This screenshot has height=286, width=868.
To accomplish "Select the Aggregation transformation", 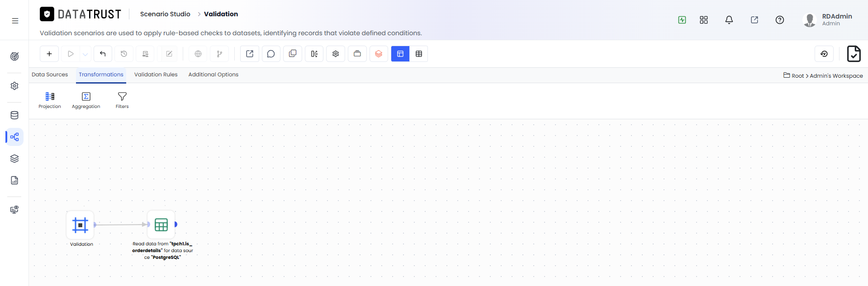I will click(x=86, y=100).
